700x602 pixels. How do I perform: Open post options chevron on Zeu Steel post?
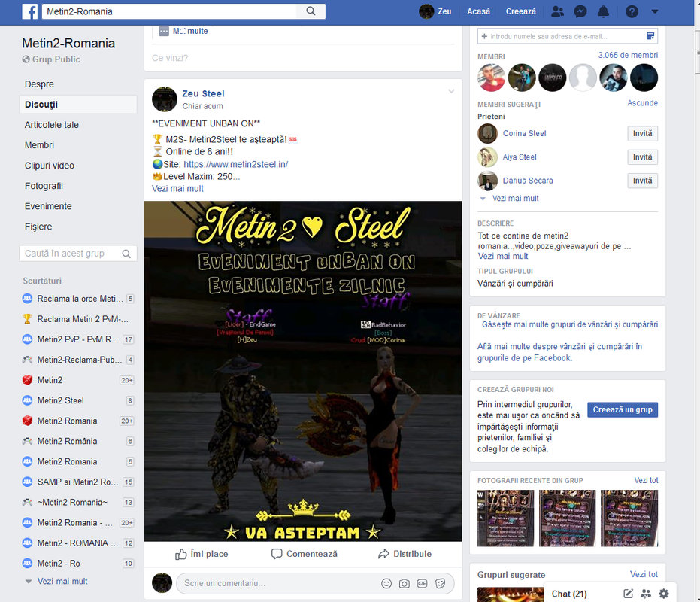[451, 91]
